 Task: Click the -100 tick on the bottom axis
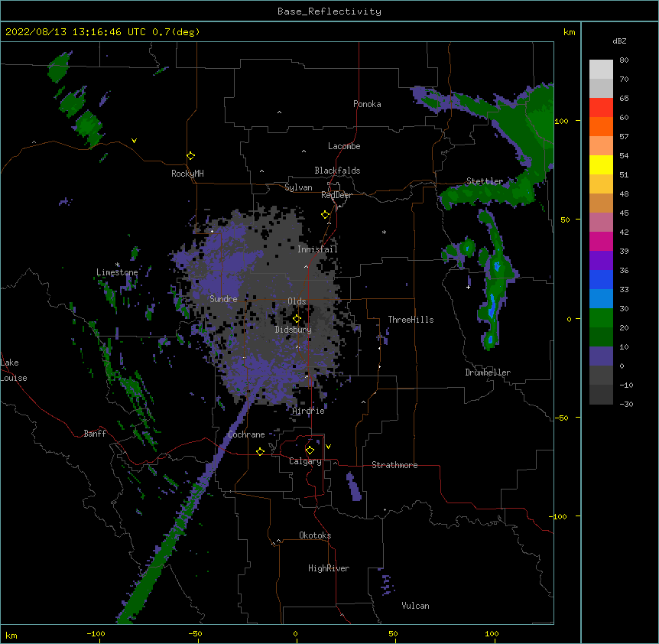(x=96, y=633)
